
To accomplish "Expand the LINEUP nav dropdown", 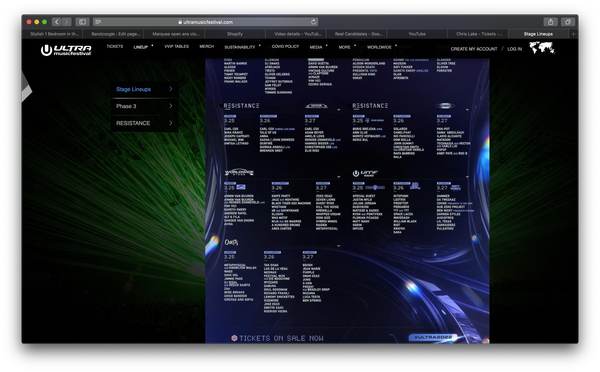I will 142,47.
